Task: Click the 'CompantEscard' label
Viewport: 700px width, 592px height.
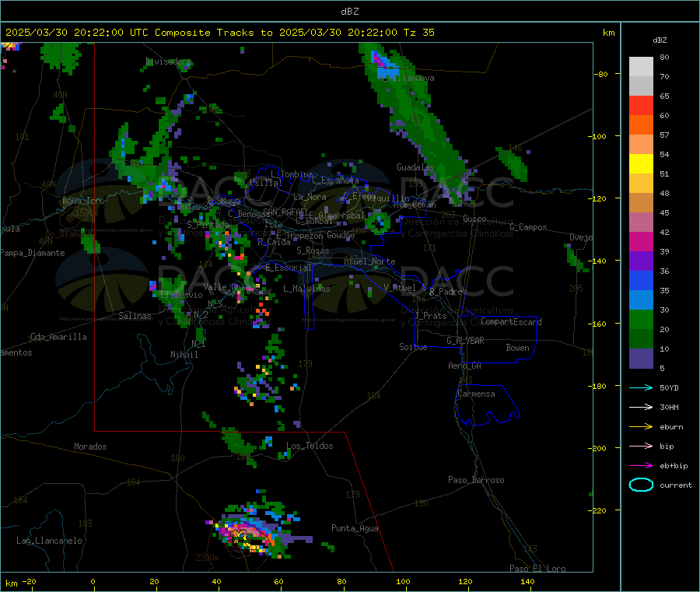Action: [511, 321]
